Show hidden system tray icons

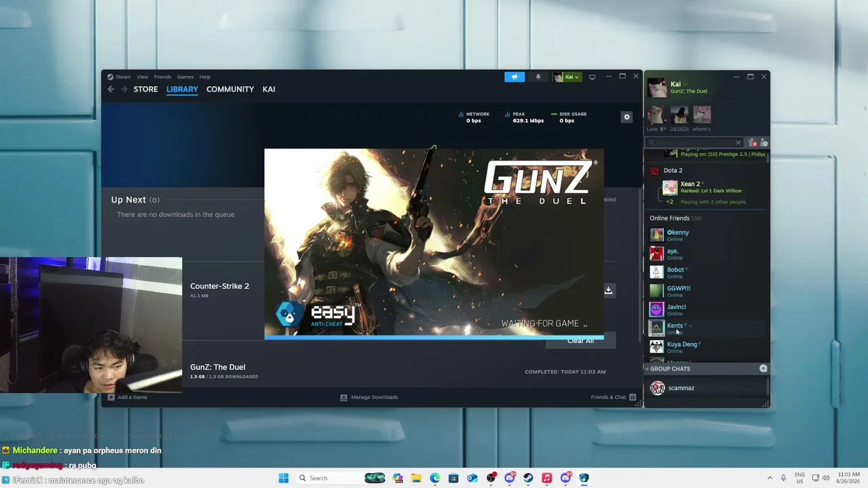pyautogui.click(x=770, y=478)
